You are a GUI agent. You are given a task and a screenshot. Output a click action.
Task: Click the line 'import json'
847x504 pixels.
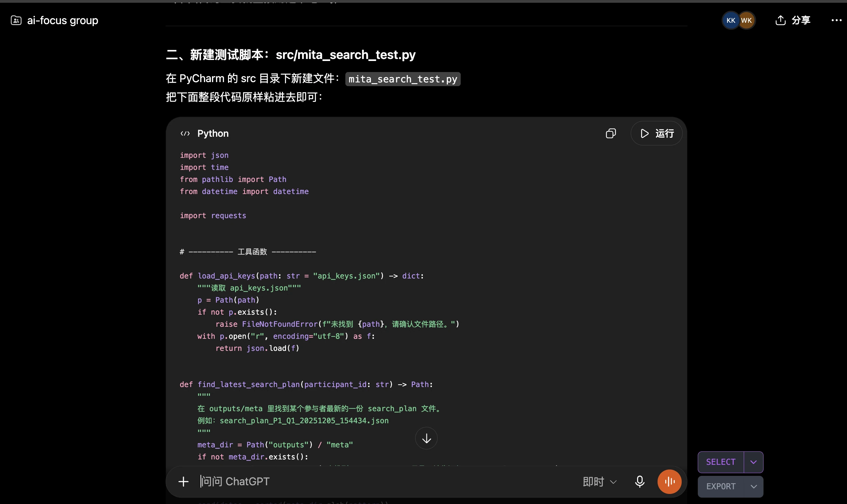204,155
